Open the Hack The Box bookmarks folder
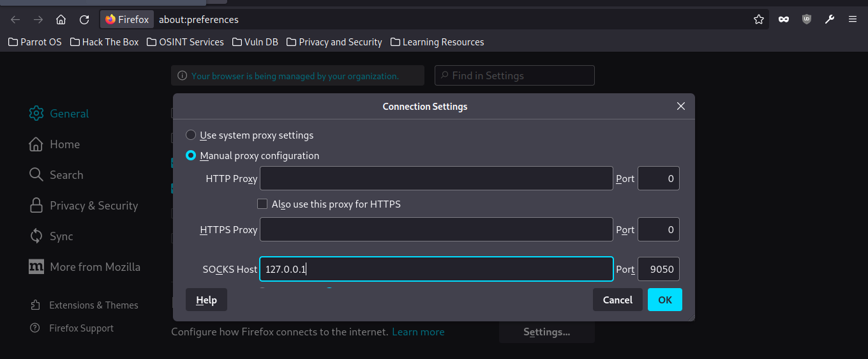The width and height of the screenshot is (868, 359). point(105,42)
